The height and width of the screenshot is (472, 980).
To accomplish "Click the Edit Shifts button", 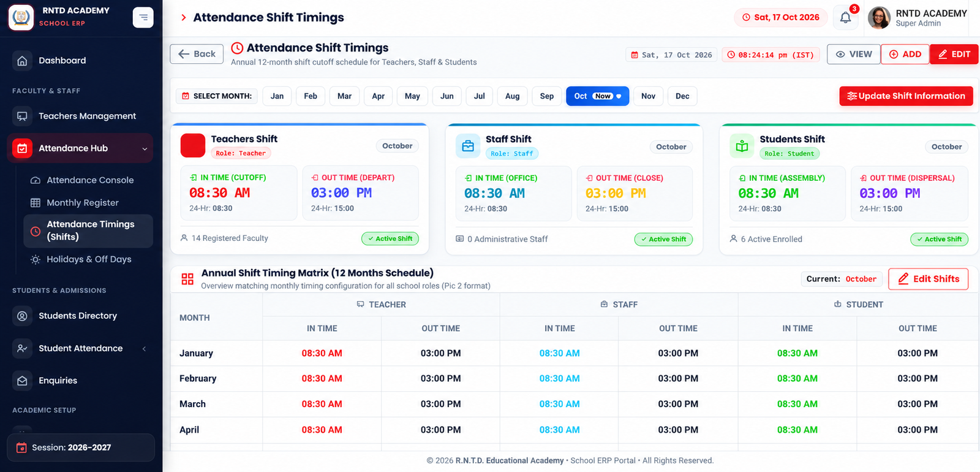I will click(929, 279).
